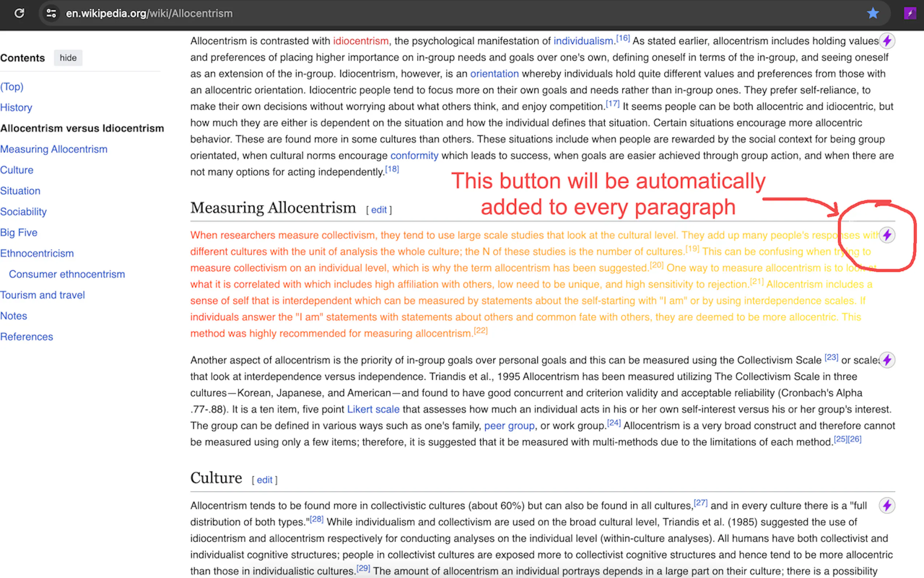Open citation 22 footnote
Screen dimensions: 924x578
[481, 330]
